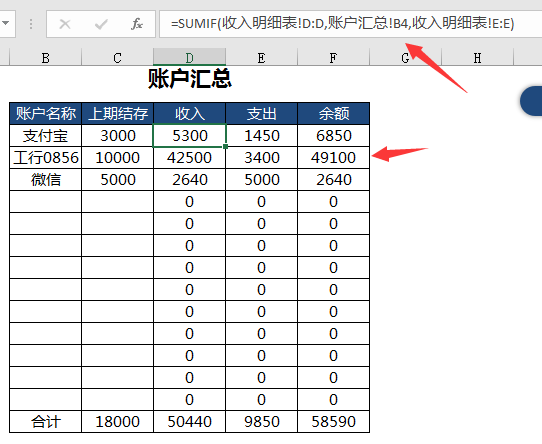Select cell with value 3000
This screenshot has height=444, width=542.
tap(118, 136)
